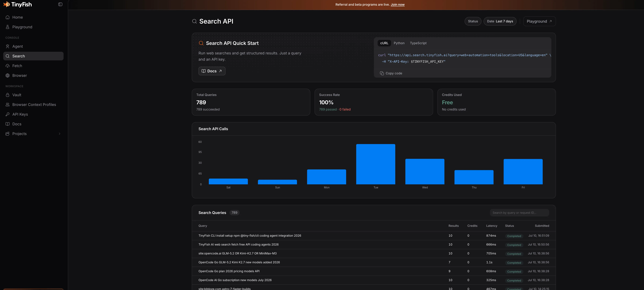Switch to the cURL code tab
Viewport: 644px width, 290px height.
point(384,43)
